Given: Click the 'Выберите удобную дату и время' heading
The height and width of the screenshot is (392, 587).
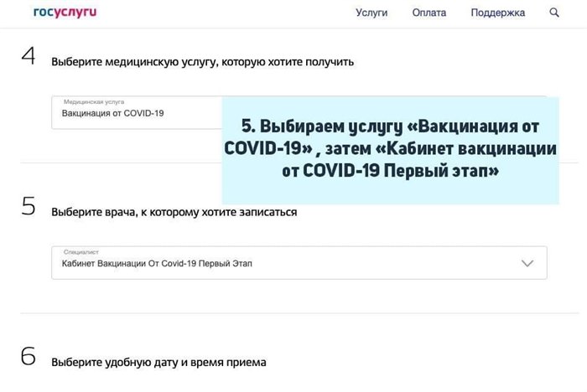Looking at the screenshot, I should tap(158, 362).
